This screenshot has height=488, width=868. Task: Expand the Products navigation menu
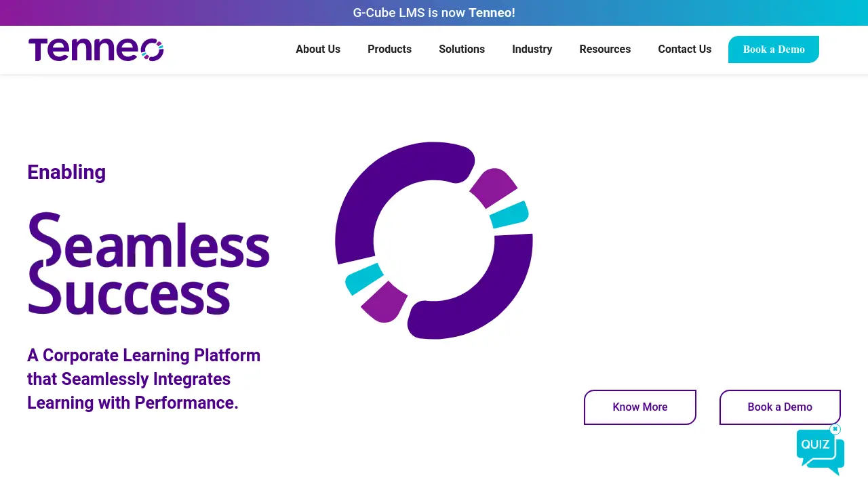389,49
